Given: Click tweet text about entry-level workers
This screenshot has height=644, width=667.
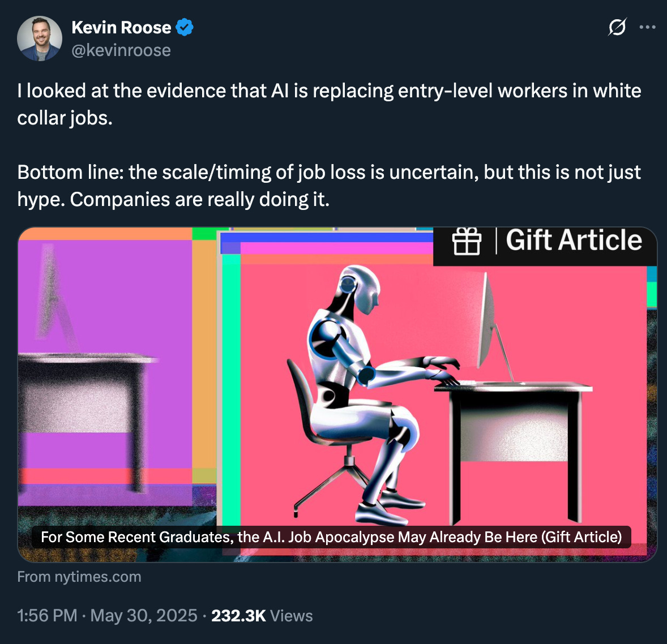Looking at the screenshot, I should tap(329, 104).
